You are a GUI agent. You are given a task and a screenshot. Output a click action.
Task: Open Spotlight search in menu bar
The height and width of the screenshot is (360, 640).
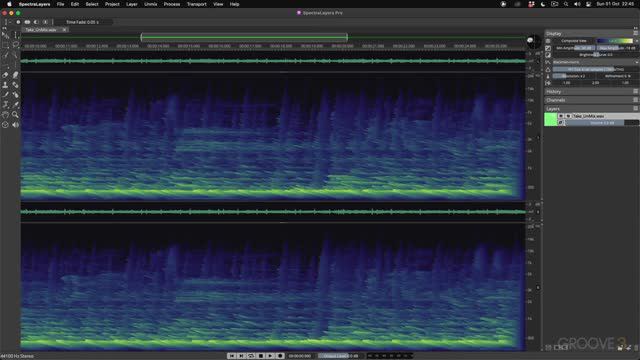click(x=566, y=4)
